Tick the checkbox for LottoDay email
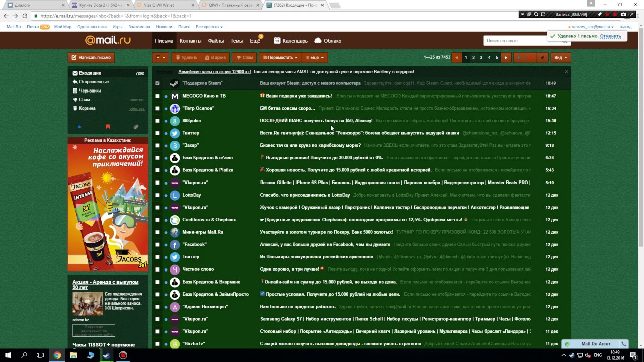Image resolution: width=644 pixels, height=362 pixels. tap(157, 195)
